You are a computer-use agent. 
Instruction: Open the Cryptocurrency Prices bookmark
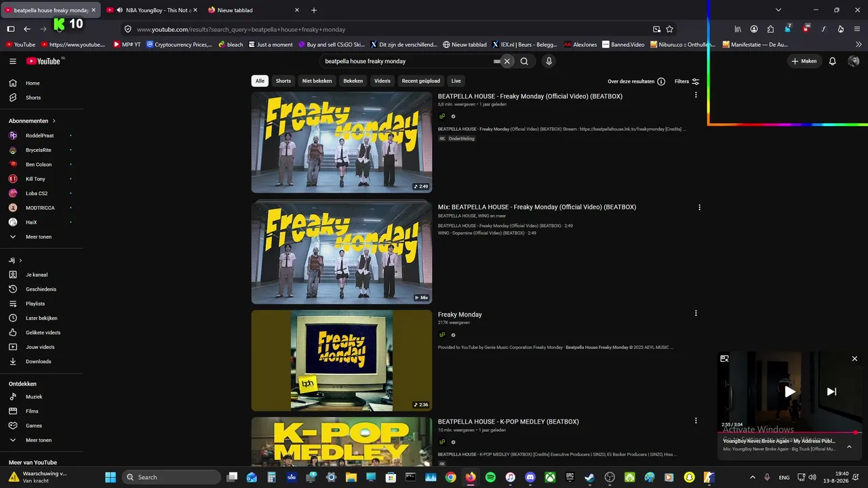[x=179, y=45]
